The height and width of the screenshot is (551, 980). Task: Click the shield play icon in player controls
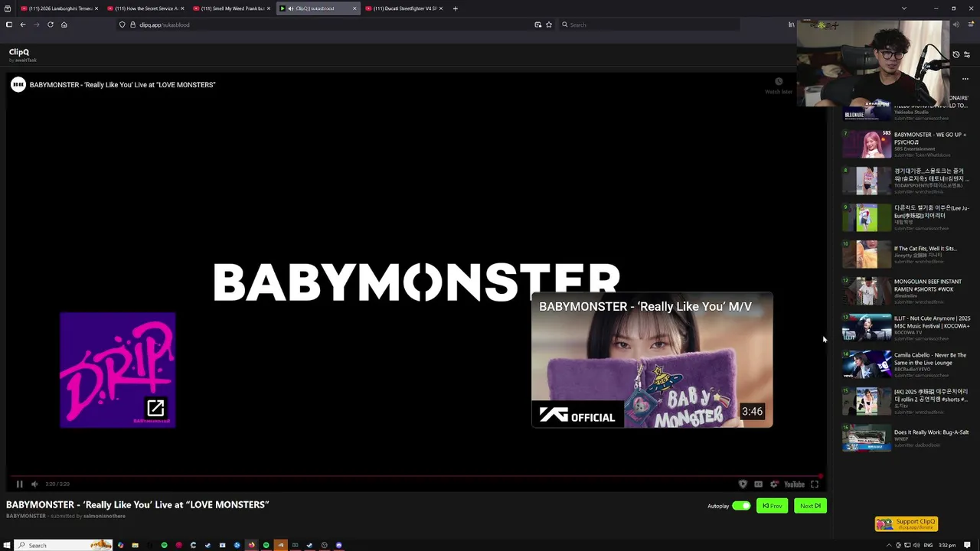pyautogui.click(x=743, y=484)
